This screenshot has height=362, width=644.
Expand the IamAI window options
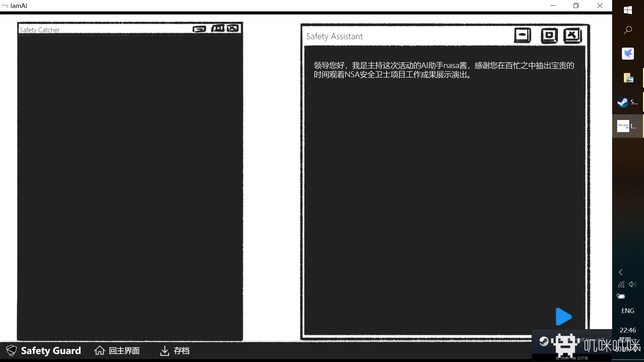coord(576,6)
